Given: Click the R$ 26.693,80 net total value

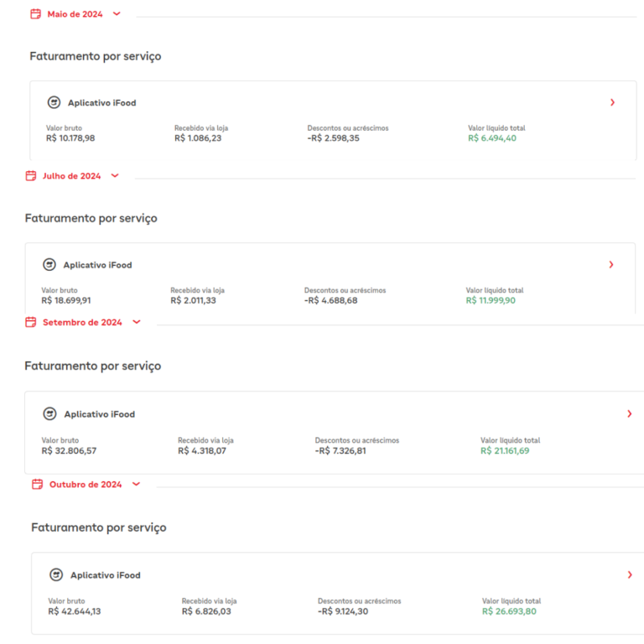Looking at the screenshot, I should click(x=509, y=611).
